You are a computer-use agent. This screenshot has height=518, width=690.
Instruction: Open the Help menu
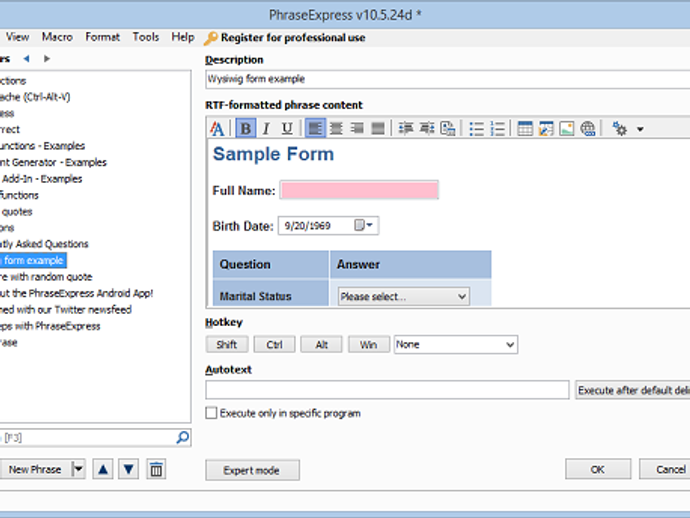coord(183,37)
